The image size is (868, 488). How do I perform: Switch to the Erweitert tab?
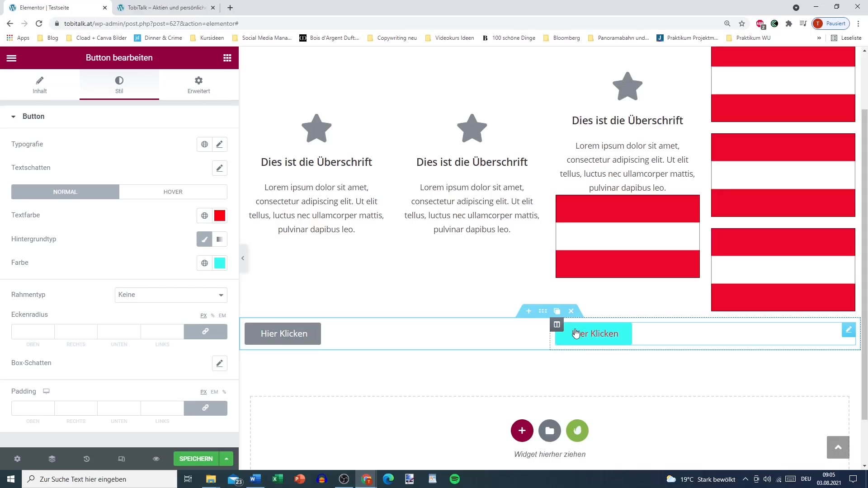coord(198,84)
